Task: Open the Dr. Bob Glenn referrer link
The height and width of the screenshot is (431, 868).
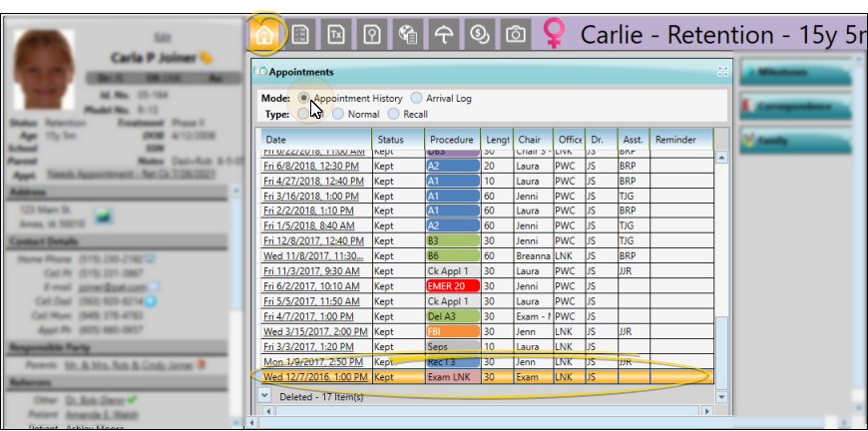Action: click(94, 399)
